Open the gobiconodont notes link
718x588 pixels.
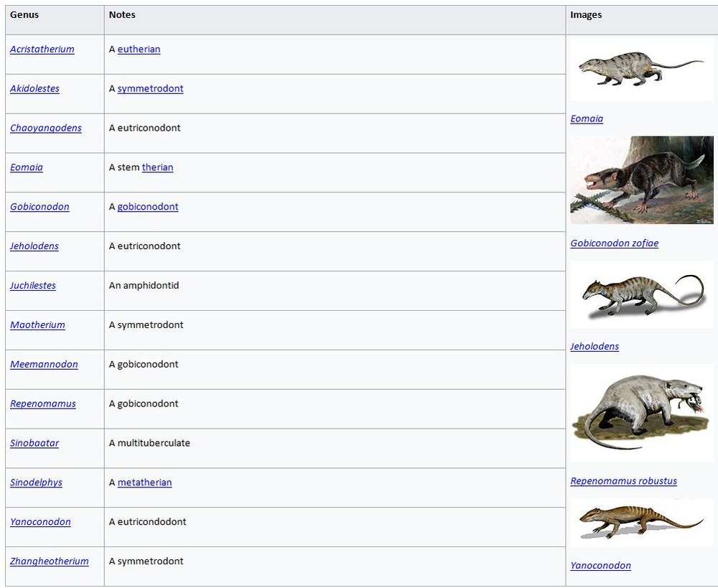coord(148,207)
